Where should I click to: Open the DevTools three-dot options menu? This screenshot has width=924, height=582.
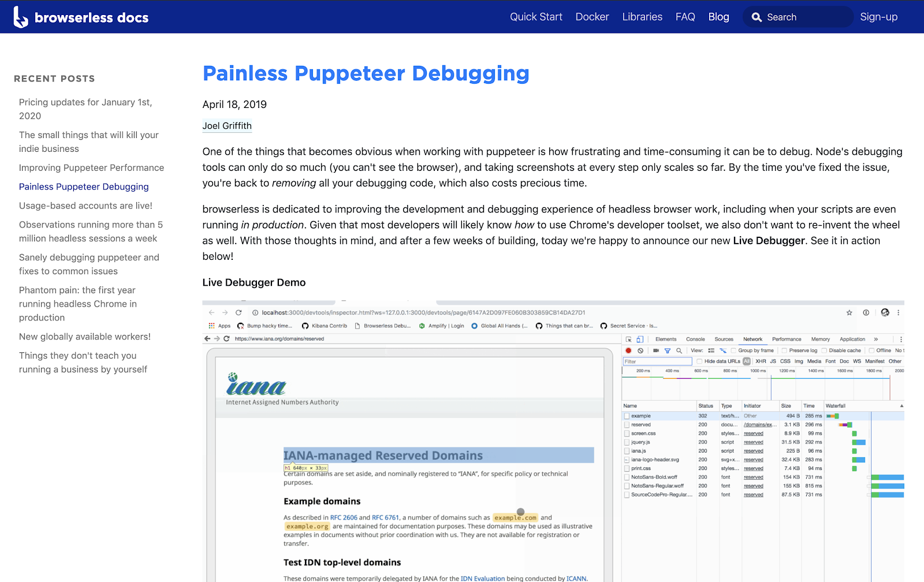(x=901, y=339)
